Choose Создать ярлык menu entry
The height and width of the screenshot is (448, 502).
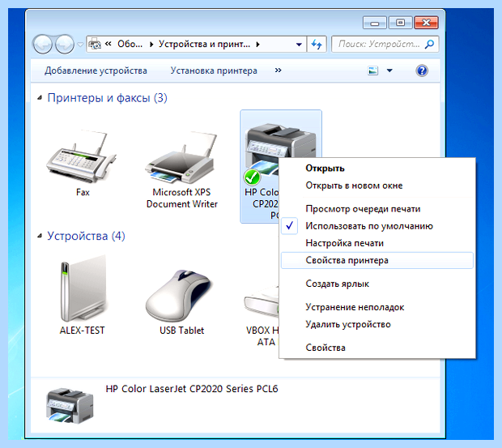(377, 284)
